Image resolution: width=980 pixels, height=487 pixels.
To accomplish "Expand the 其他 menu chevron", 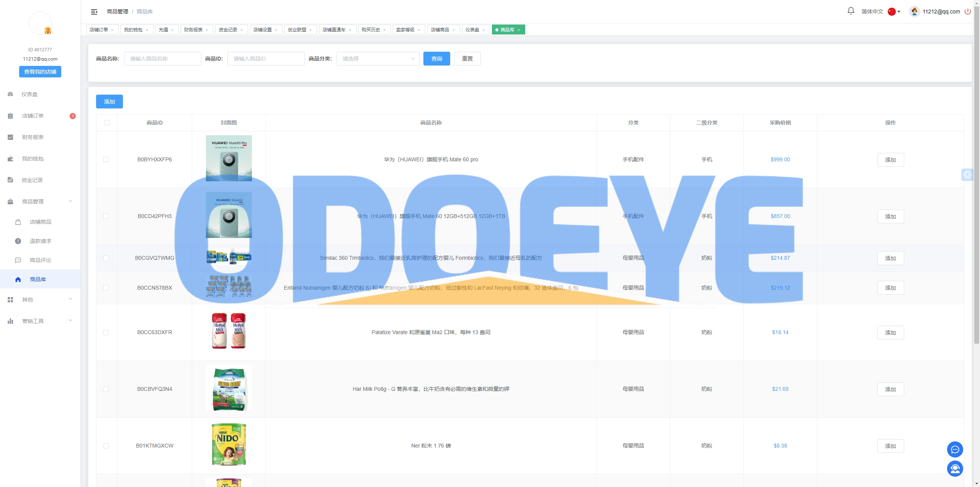I will (70, 299).
